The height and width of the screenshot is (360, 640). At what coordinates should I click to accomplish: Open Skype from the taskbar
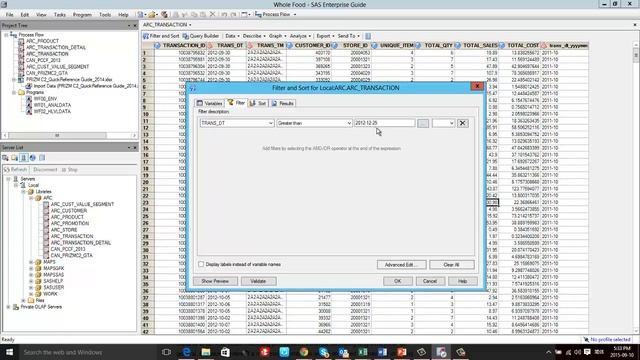click(x=324, y=352)
